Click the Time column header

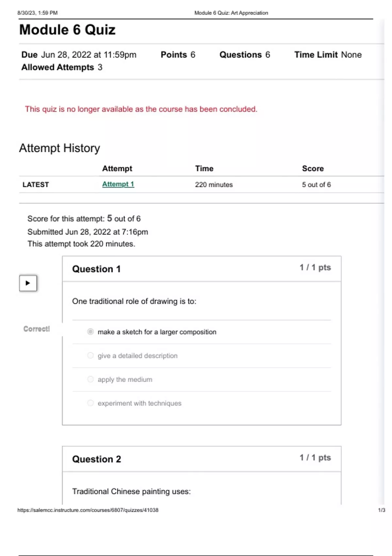[x=204, y=168]
